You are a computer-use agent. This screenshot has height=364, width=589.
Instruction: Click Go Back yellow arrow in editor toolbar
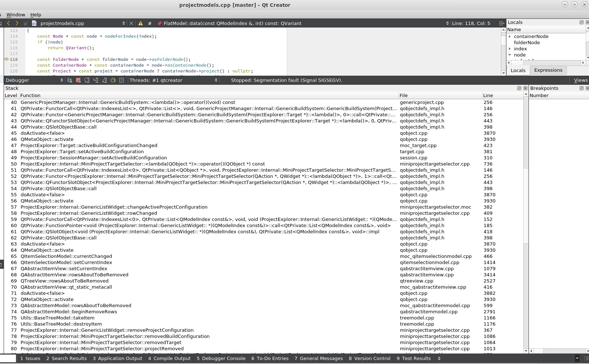click(8, 23)
